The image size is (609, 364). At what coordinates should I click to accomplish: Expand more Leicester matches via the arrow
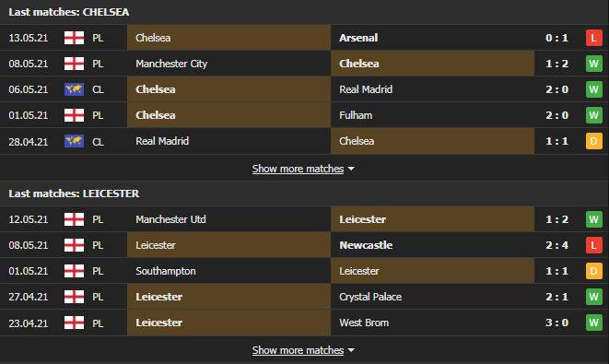point(351,350)
